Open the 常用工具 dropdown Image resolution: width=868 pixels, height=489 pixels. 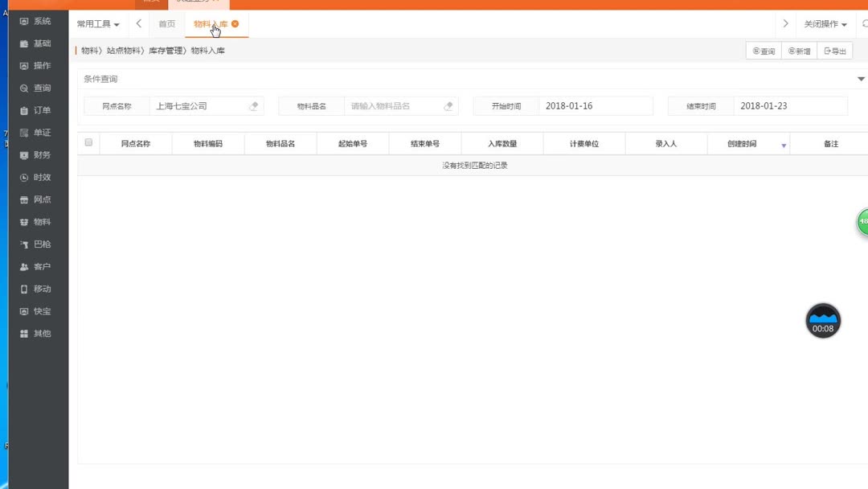pos(97,24)
